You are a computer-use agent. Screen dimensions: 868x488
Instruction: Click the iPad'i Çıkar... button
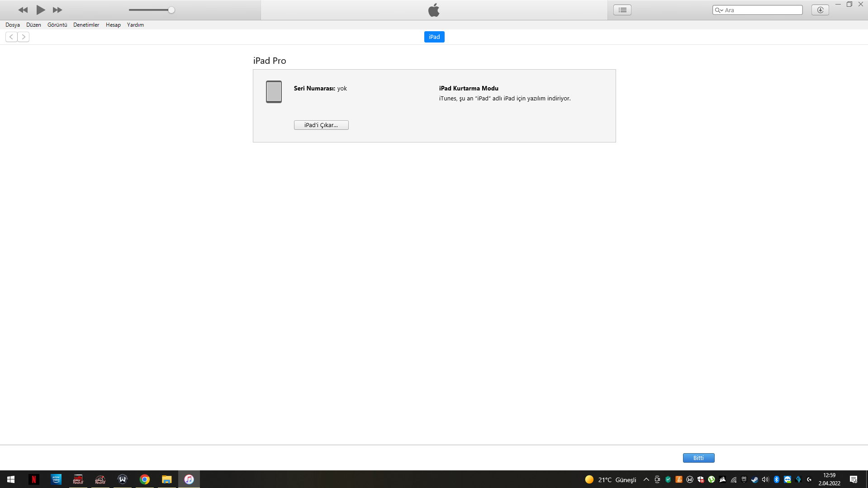[321, 125]
